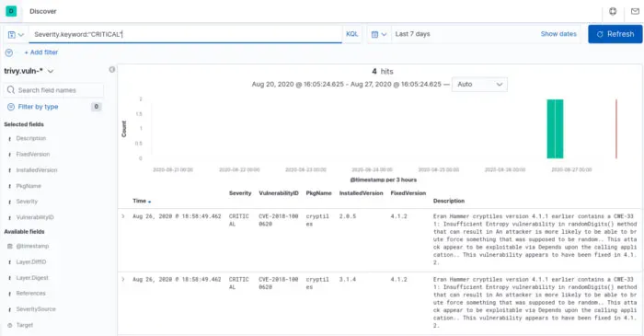Viewport: 644px width, 336px height.
Task: Click the calendar quick date icon
Action: point(379,34)
